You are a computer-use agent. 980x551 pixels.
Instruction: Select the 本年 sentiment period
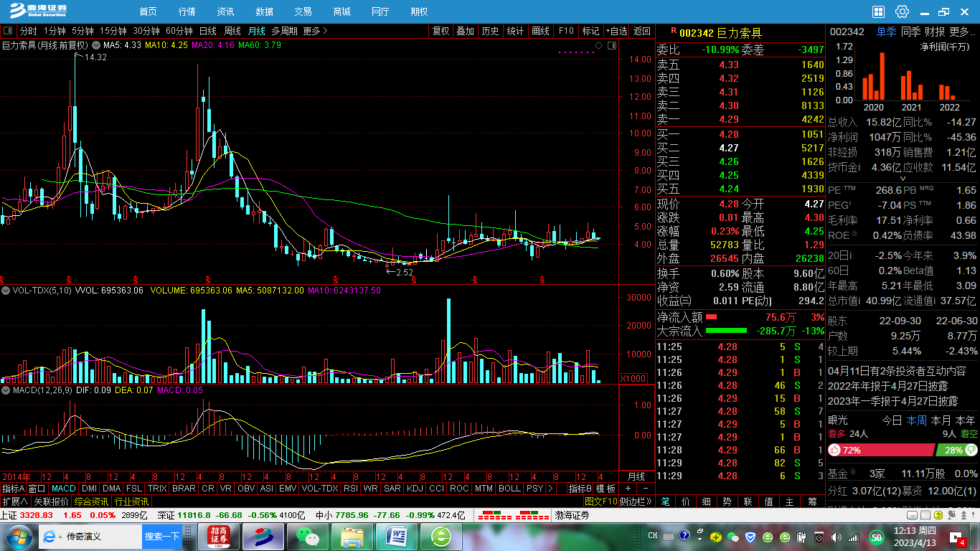coord(966,420)
